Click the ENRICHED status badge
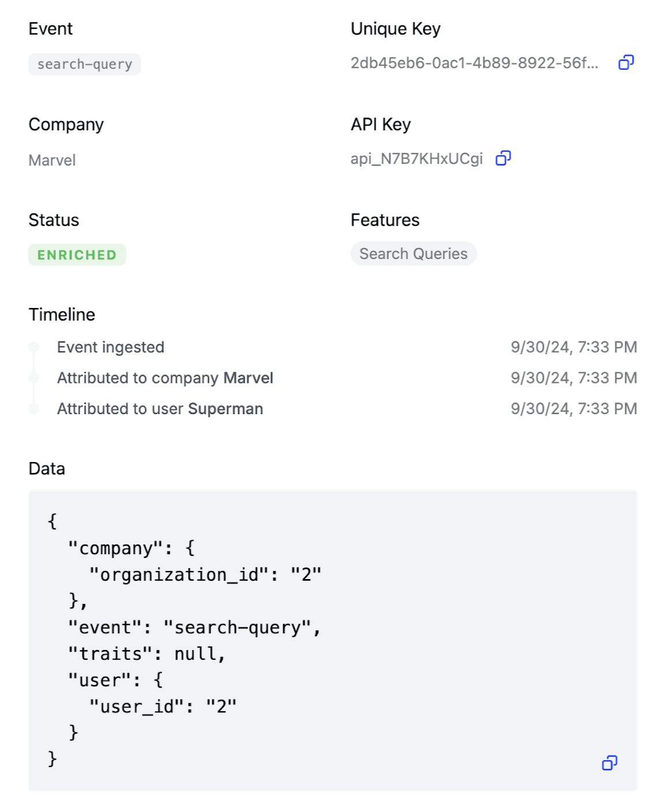The width and height of the screenshot is (672, 804). tap(77, 254)
